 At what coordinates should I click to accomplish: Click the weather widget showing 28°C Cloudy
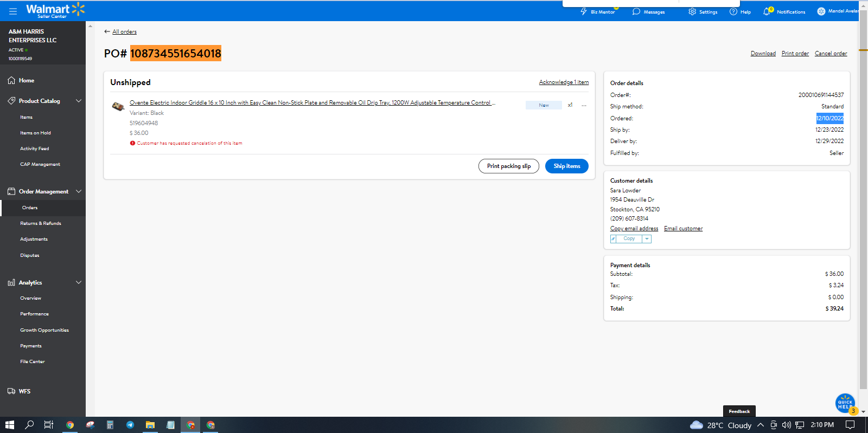pos(721,425)
